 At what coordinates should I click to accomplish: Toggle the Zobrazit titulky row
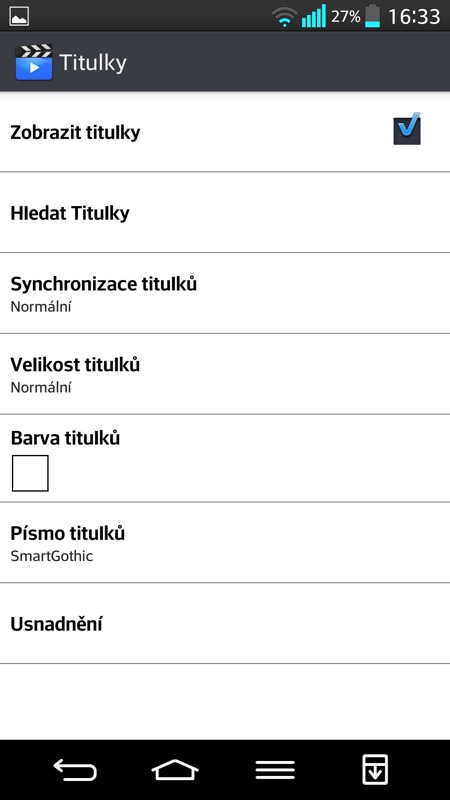point(225,132)
